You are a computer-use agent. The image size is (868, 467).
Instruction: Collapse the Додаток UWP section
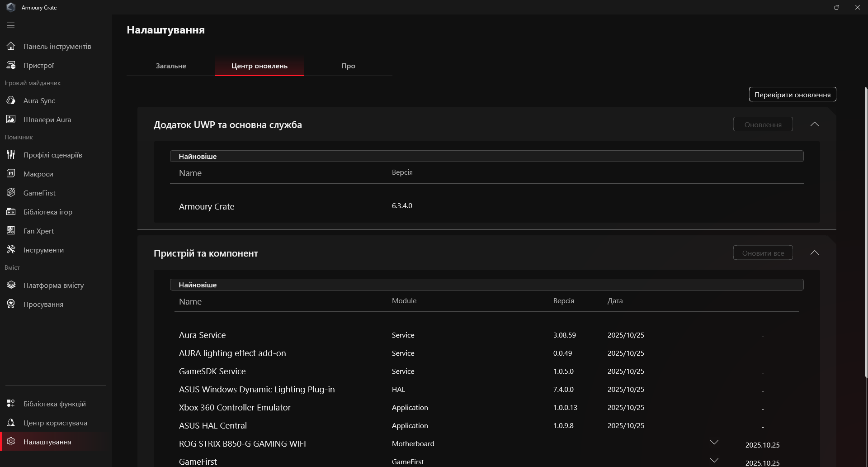pos(814,124)
